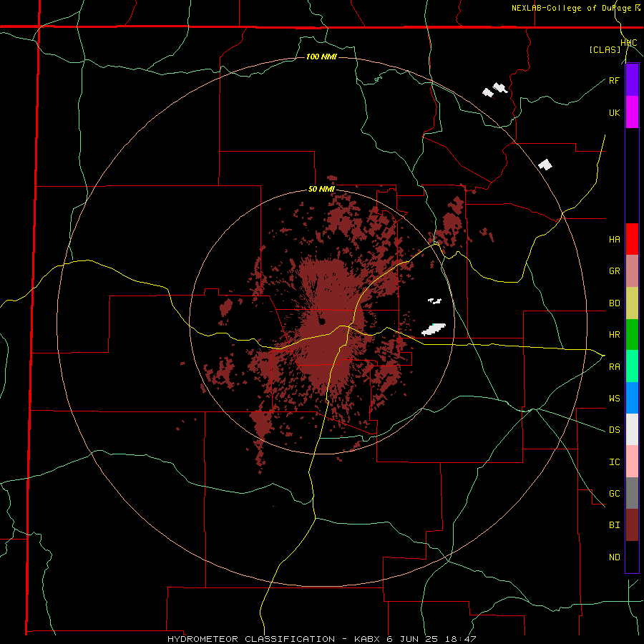Image resolution: width=644 pixels, height=644 pixels.
Task: Click the HHC product label
Action: click(629, 43)
